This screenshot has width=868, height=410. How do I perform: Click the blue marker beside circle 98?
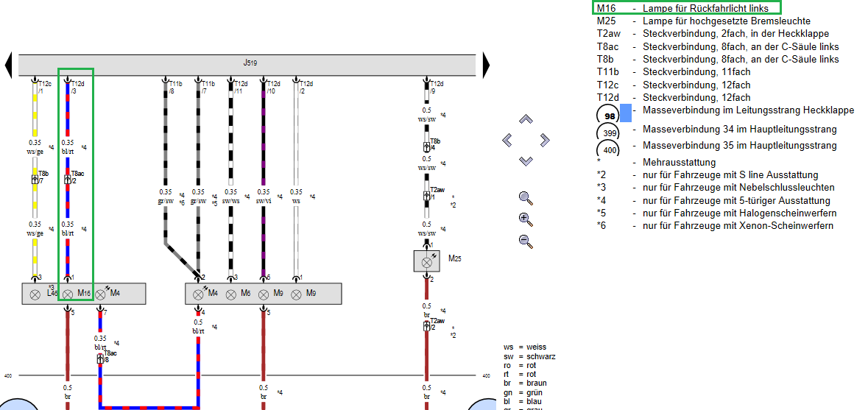click(x=626, y=113)
